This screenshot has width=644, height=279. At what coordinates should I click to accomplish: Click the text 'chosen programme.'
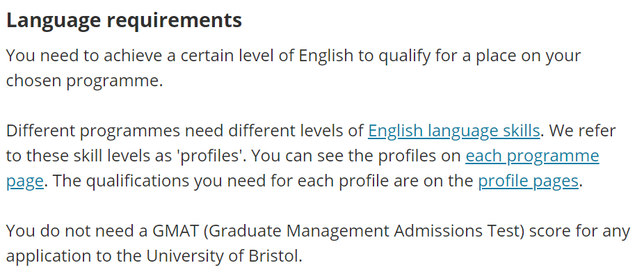coord(85,81)
